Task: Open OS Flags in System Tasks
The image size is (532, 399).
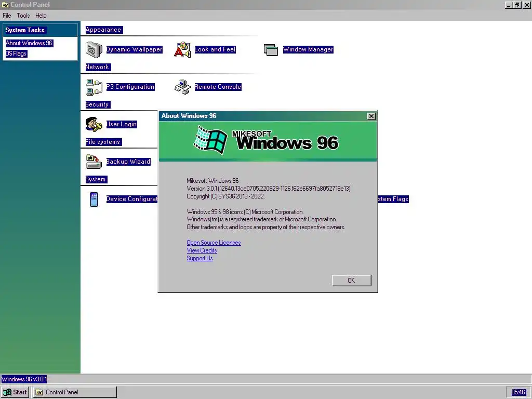Action: click(x=16, y=54)
